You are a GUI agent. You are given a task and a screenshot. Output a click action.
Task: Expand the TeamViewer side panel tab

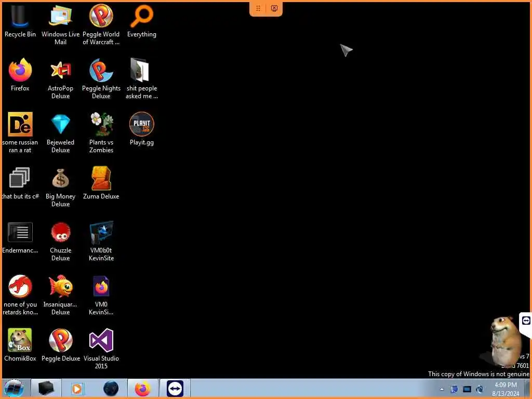526,321
